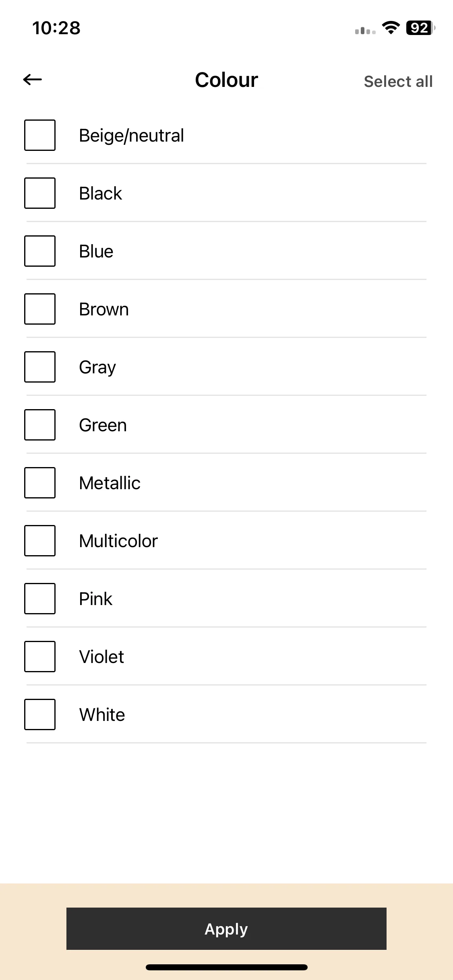453x980 pixels.
Task: Check the Multicolor checkbox
Action: pyautogui.click(x=40, y=541)
